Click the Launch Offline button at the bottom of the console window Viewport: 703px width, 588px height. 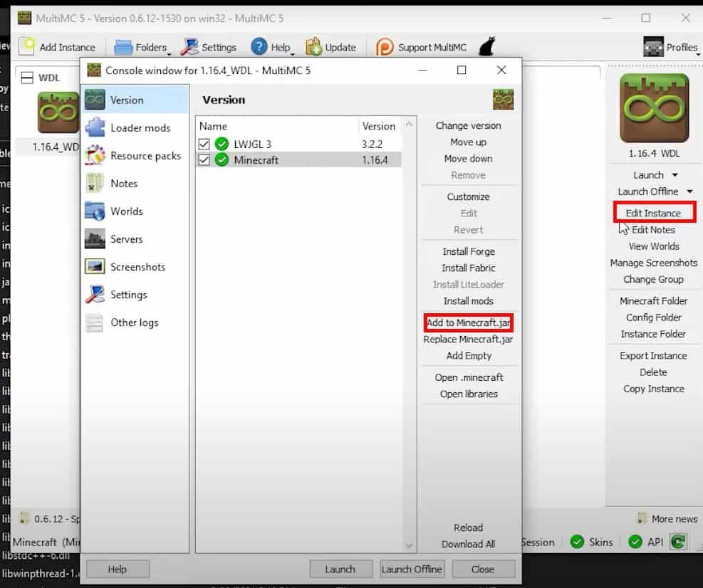412,569
